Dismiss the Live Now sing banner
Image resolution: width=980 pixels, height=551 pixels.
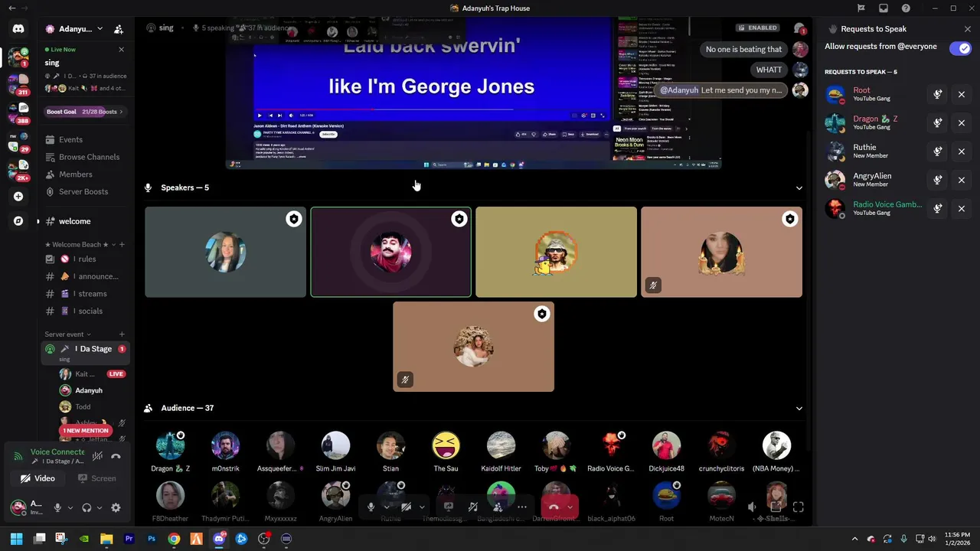[121, 50]
